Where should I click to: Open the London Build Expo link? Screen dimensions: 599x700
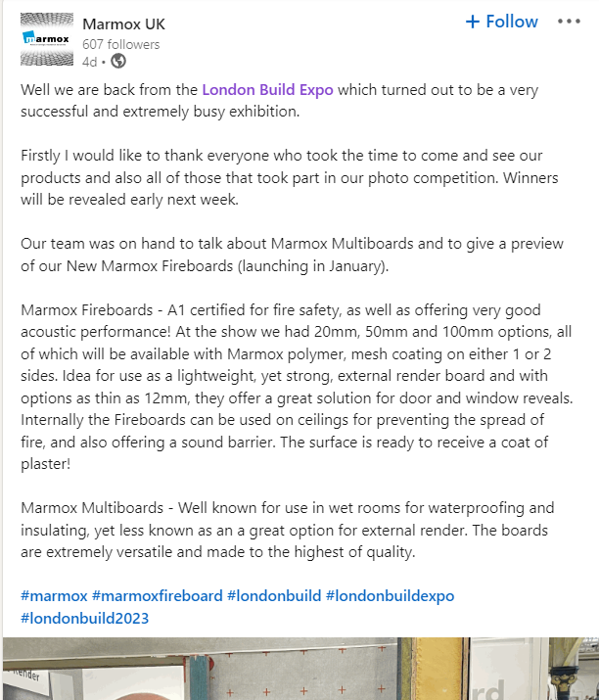click(267, 90)
